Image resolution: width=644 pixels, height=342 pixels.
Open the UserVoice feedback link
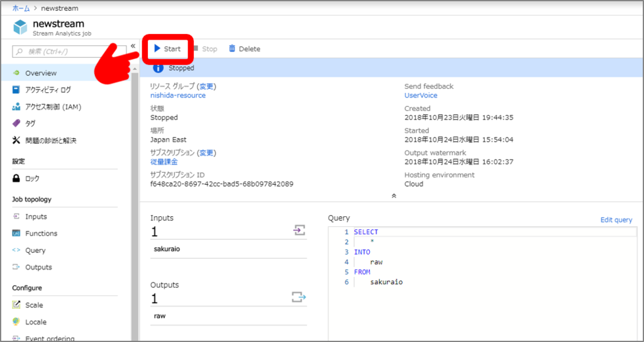click(421, 96)
